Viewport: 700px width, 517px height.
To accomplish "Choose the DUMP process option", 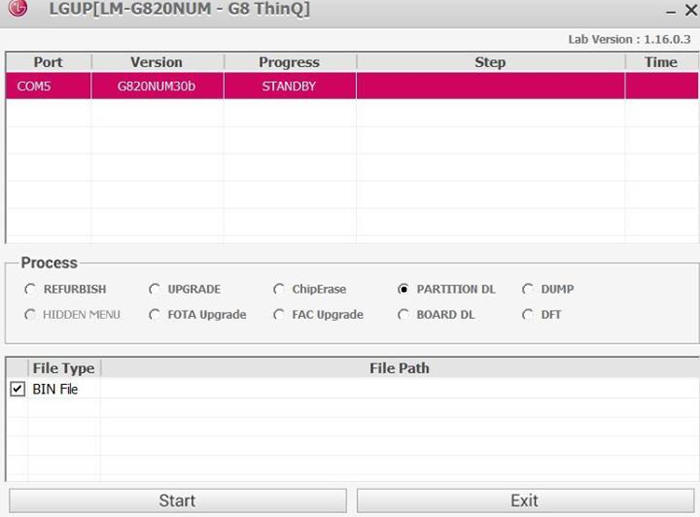I will 528,289.
